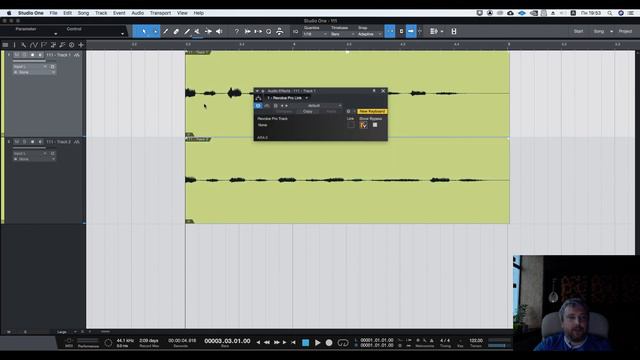This screenshot has width=640, height=360.
Task: Open the Song menu
Action: (83, 13)
